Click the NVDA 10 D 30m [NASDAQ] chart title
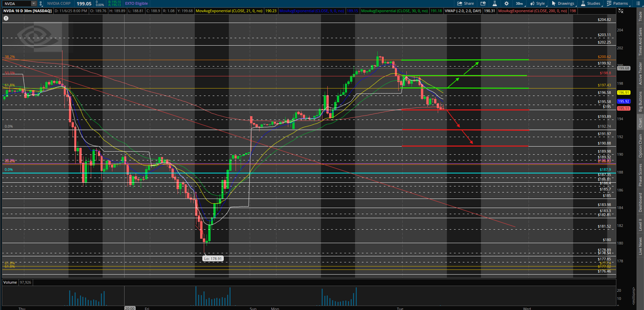 (26, 11)
